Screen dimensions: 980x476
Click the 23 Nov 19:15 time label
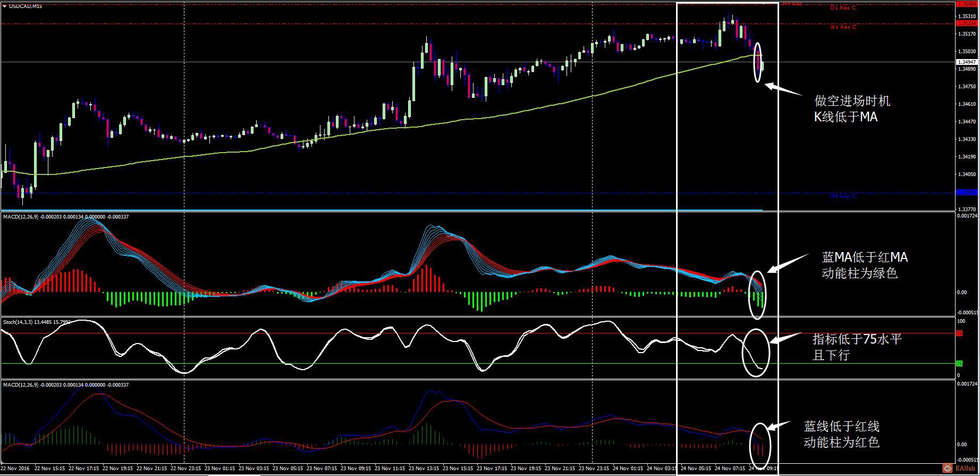(526, 469)
